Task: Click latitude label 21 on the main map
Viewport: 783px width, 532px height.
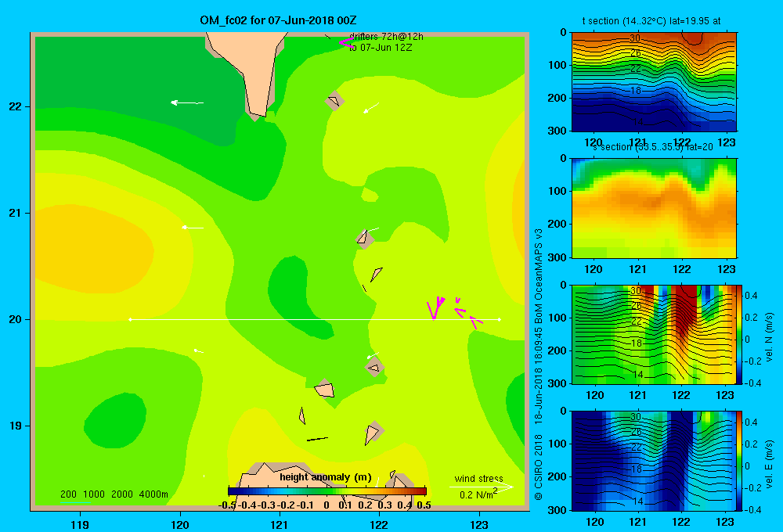Action: (16, 213)
